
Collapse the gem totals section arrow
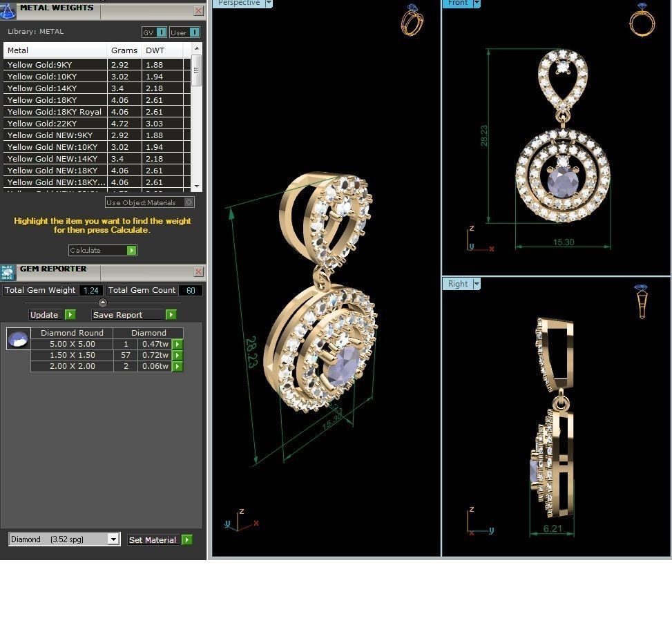point(102,303)
